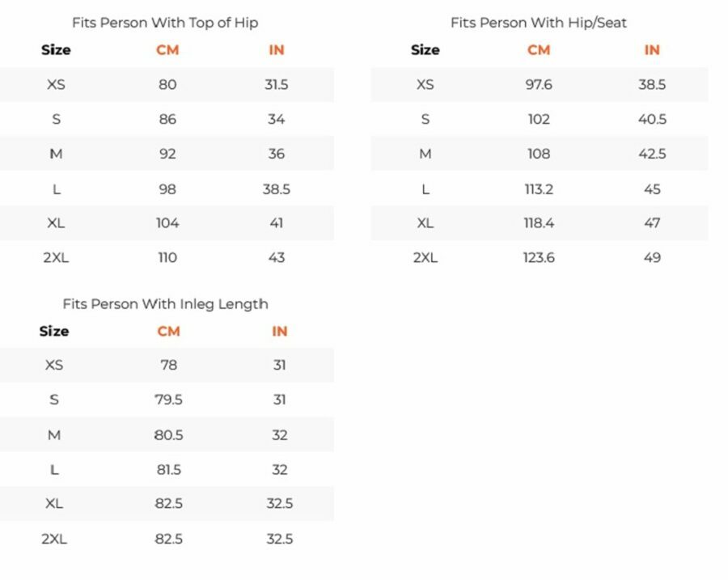This screenshot has height=580, width=728.
Task: Click the Size header in Inleg Length table
Action: pyautogui.click(x=54, y=331)
